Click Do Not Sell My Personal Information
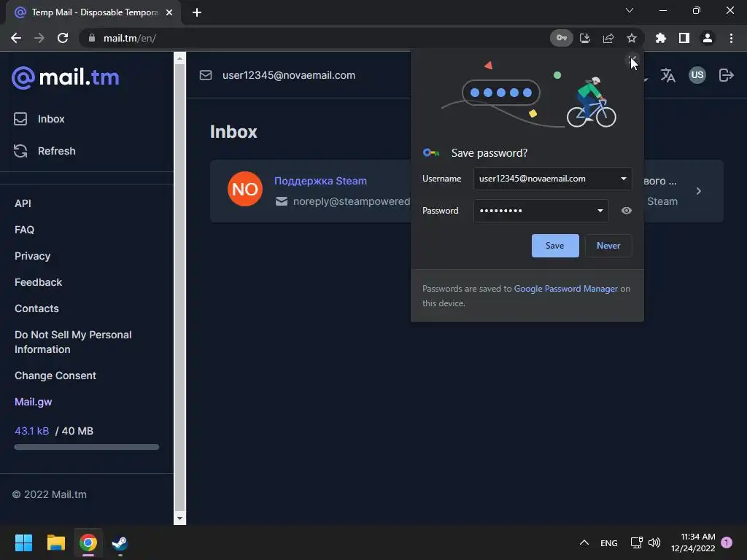Image resolution: width=747 pixels, height=560 pixels. (x=73, y=342)
